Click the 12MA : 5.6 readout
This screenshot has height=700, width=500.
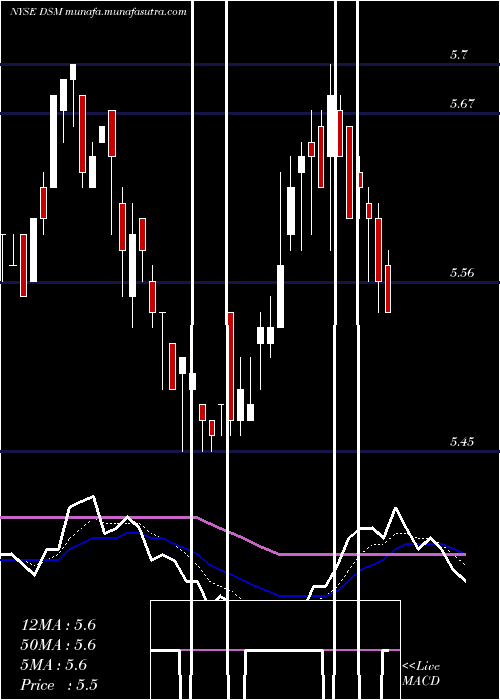(58, 625)
